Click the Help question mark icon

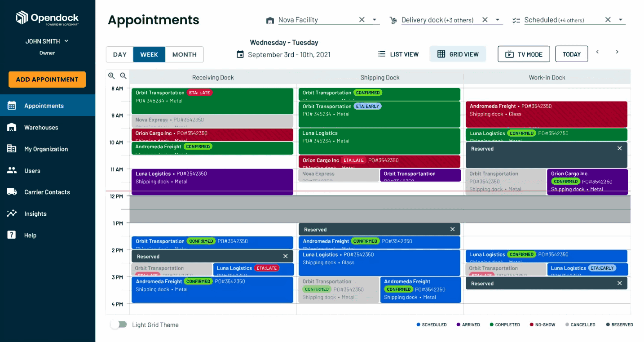[12, 235]
